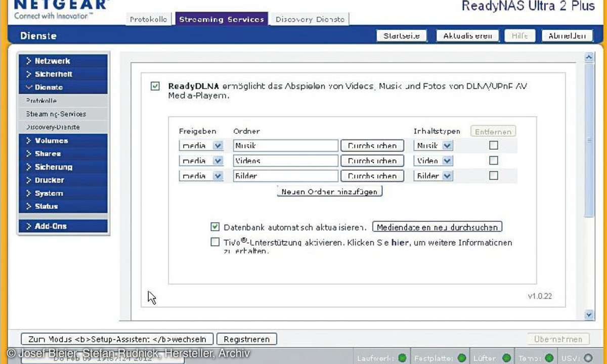The width and height of the screenshot is (607, 364).
Task: Click the Lüfter status LED indicator
Action: (x=507, y=358)
